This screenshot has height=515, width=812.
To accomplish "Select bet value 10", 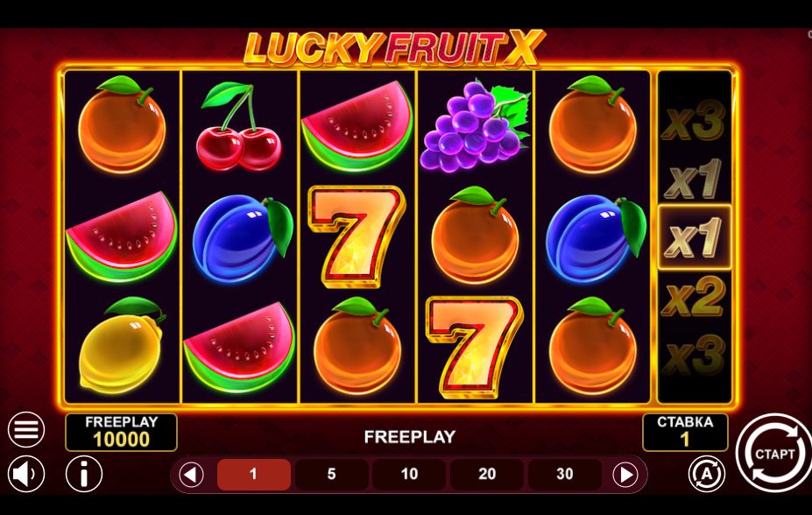I will 409,474.
